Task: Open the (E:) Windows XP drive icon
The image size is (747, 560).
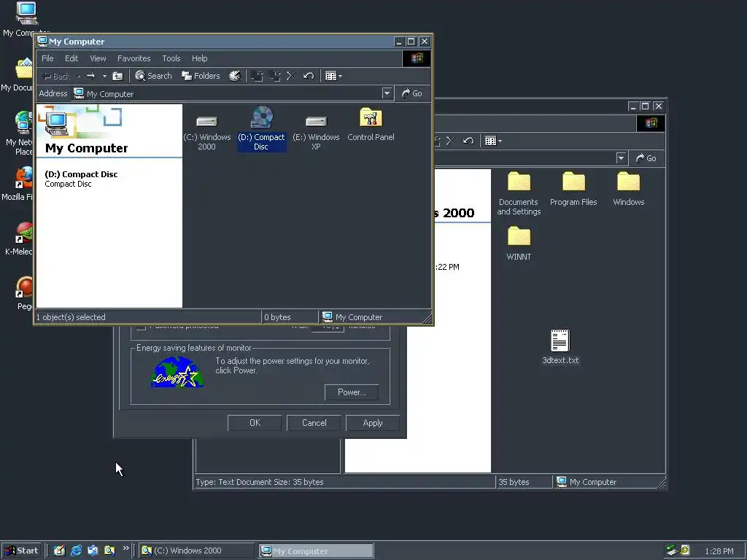Action: tap(316, 128)
